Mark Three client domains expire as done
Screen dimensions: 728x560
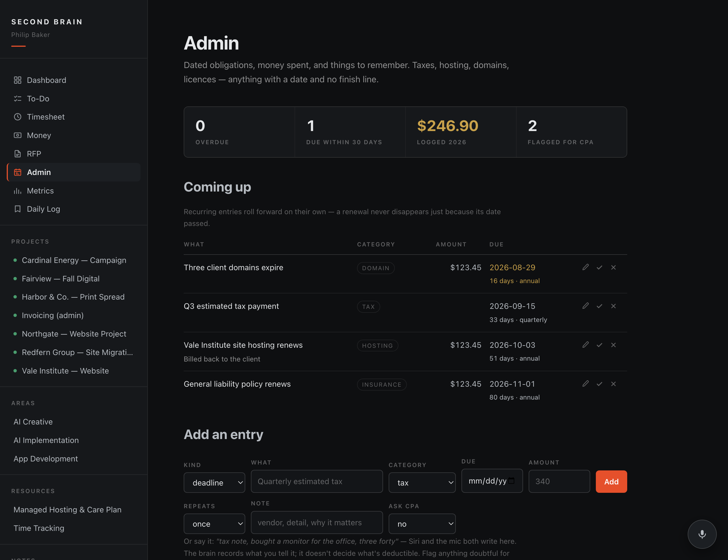(x=599, y=267)
